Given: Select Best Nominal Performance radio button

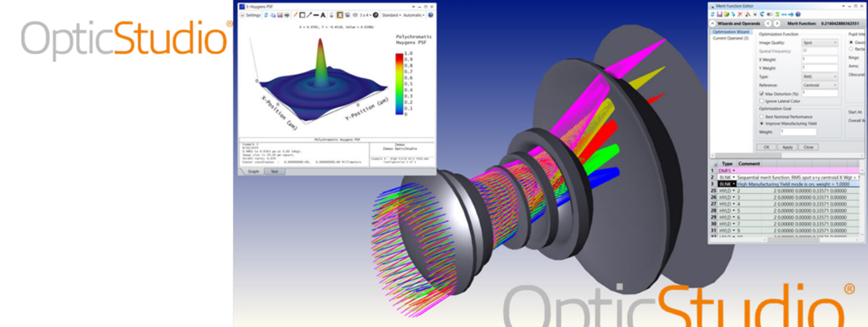Looking at the screenshot, I should [762, 117].
